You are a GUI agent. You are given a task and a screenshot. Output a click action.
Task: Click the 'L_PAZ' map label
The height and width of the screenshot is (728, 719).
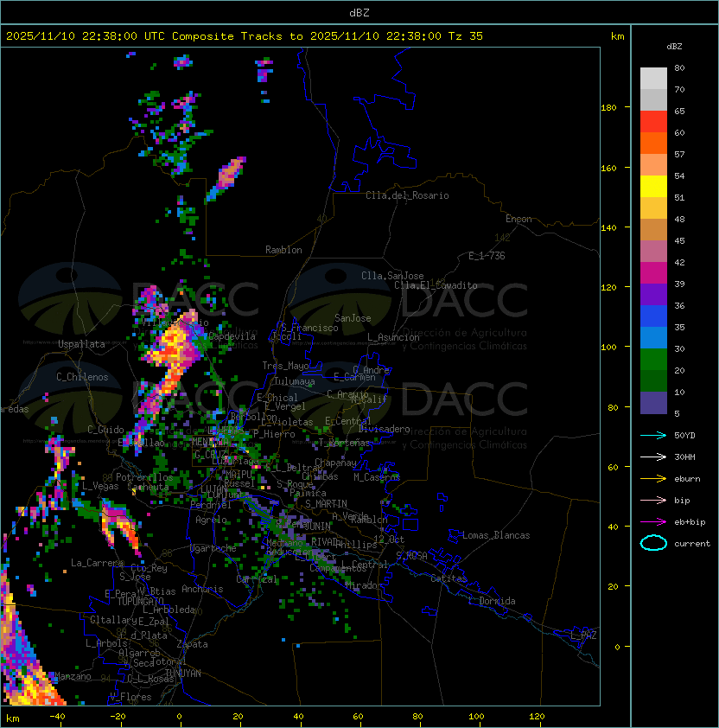pos(583,635)
